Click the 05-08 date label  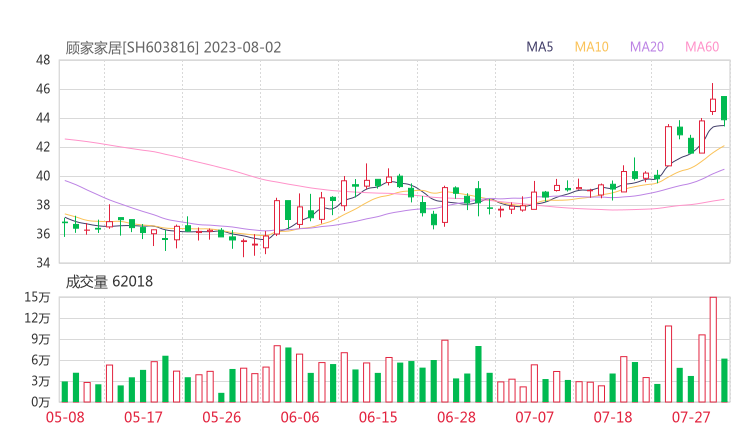65,417
